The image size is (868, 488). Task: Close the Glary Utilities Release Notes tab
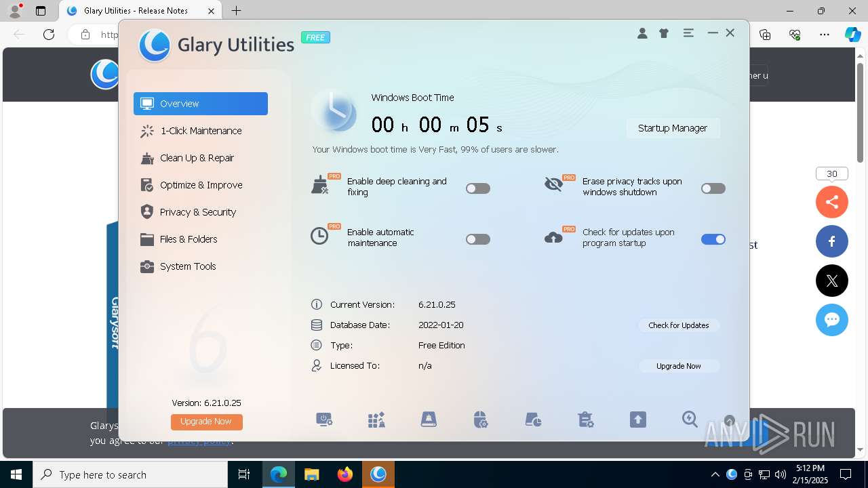point(212,11)
